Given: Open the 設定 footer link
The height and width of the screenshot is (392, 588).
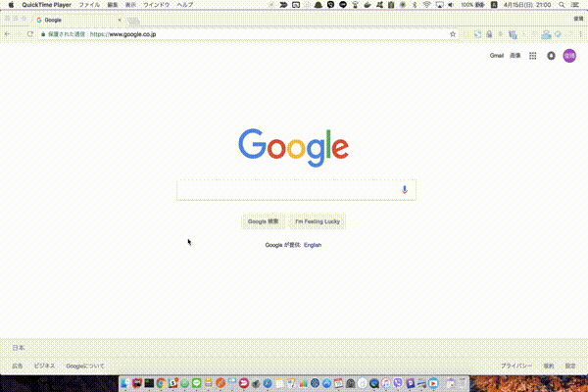Looking at the screenshot, I should pyautogui.click(x=570, y=366).
